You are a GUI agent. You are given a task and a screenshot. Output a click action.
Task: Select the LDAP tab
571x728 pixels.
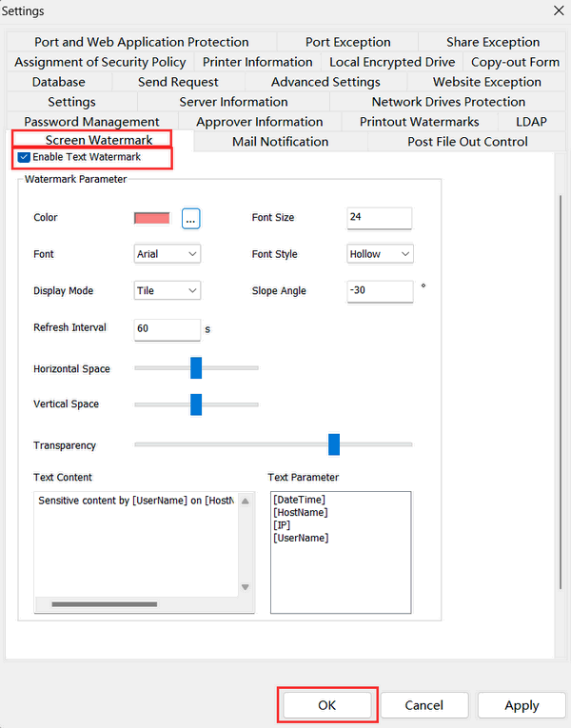(531, 122)
